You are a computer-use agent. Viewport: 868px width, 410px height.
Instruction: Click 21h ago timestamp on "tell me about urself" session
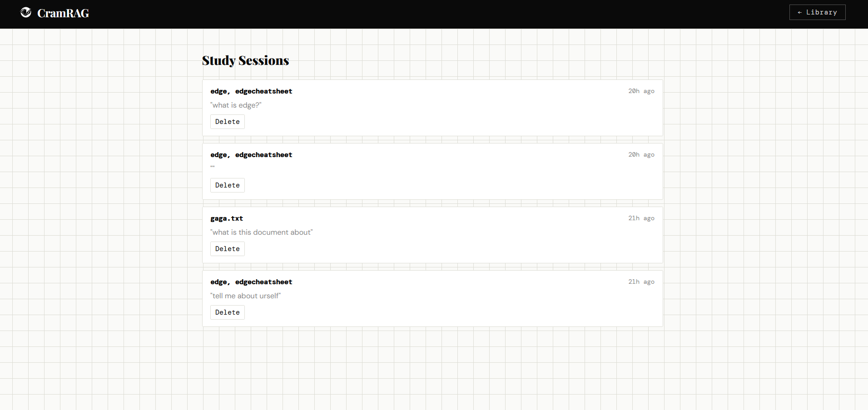point(641,282)
